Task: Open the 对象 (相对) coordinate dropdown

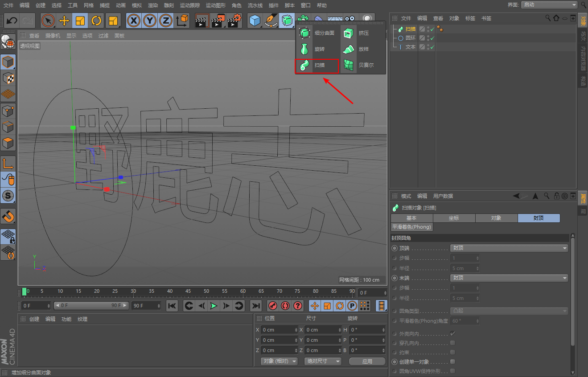Action: coord(279,361)
